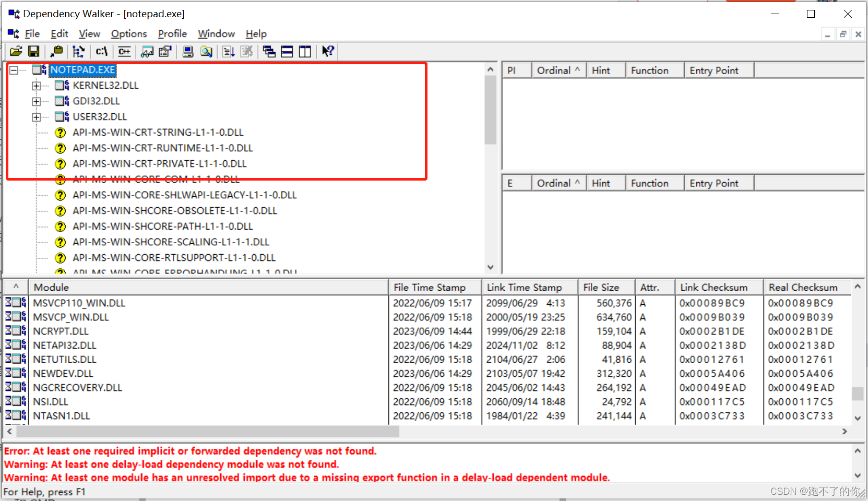Click down arrow of the log pane scrollbar
This screenshot has height=501, width=868.
[x=857, y=475]
